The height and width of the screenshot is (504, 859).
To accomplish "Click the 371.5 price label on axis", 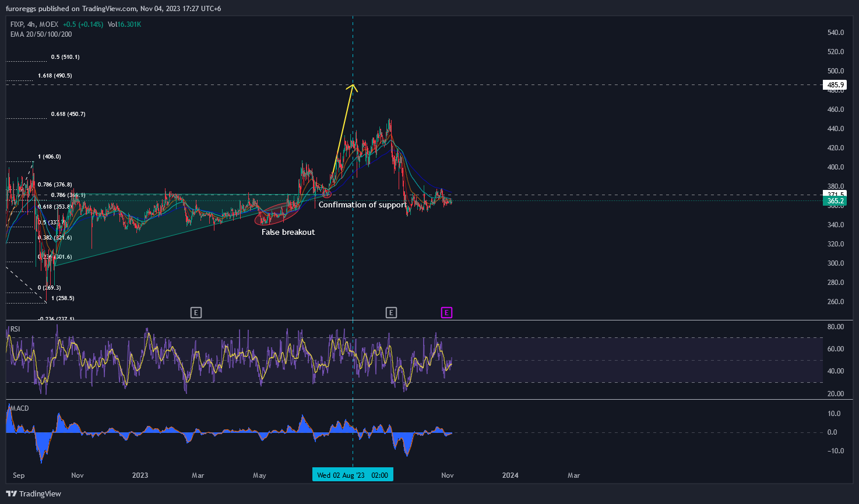I will pyautogui.click(x=835, y=193).
